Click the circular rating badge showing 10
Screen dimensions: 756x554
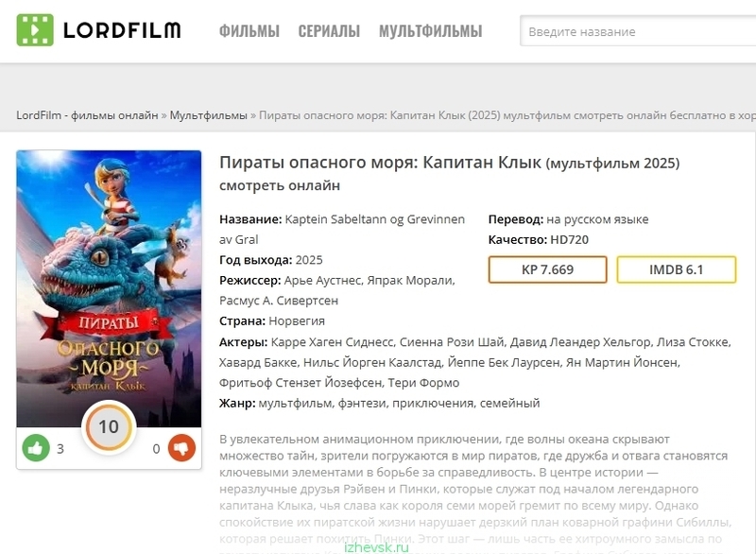coord(109,426)
